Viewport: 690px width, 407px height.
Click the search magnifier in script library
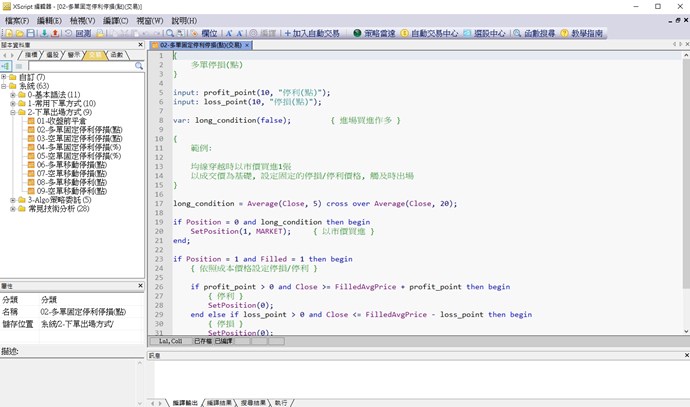(x=140, y=66)
